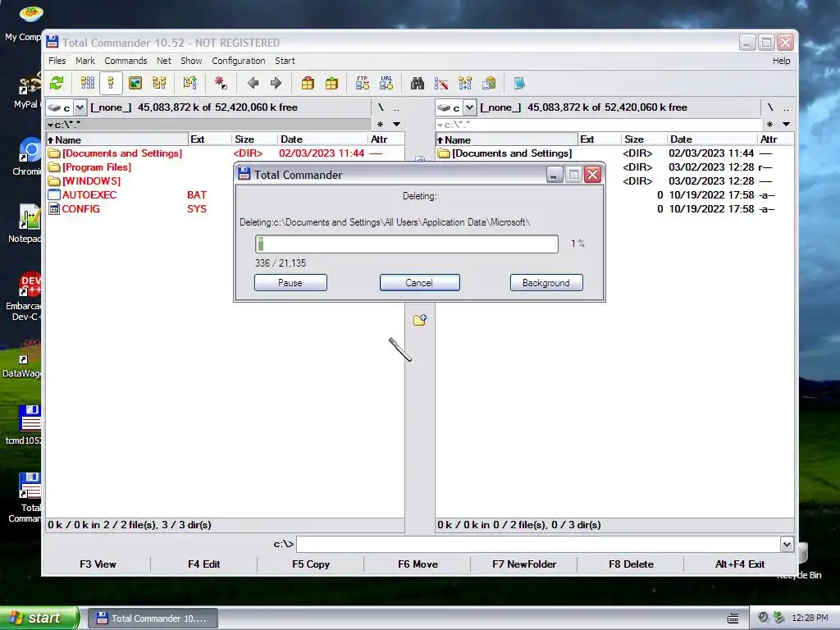
Task: Go back with the left arrow icon
Action: pos(253,83)
